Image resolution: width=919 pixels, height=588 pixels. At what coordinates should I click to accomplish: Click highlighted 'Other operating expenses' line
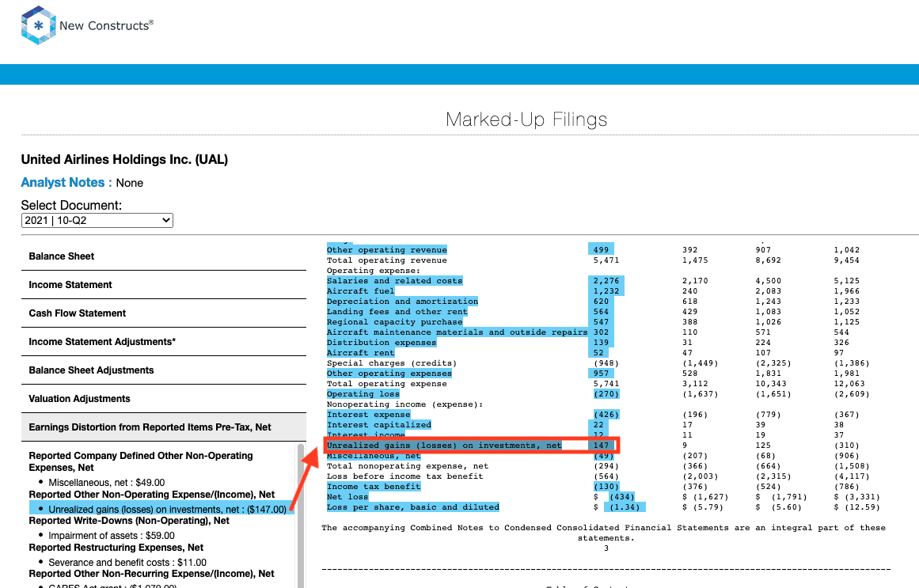point(389,374)
